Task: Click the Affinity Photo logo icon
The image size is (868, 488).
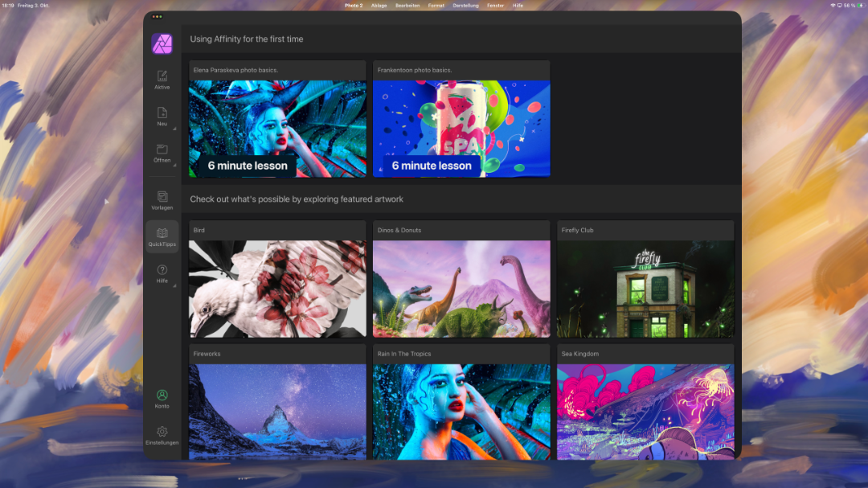Action: [x=162, y=43]
